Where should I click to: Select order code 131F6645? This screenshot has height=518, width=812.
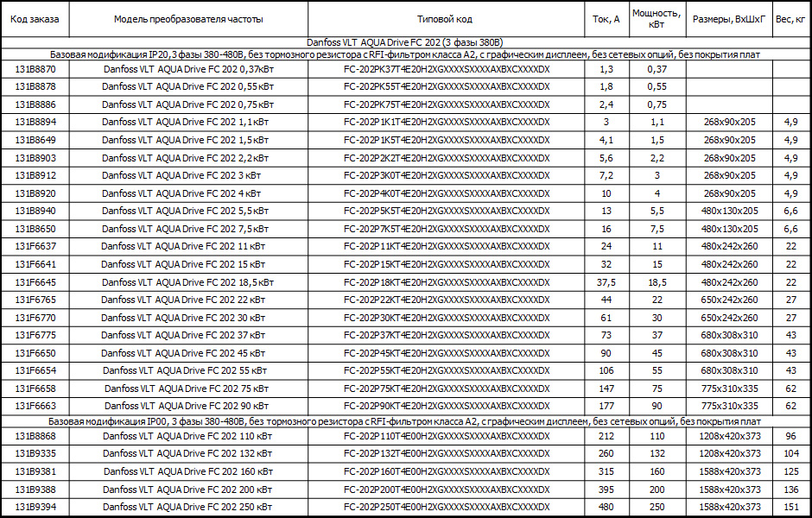35,282
